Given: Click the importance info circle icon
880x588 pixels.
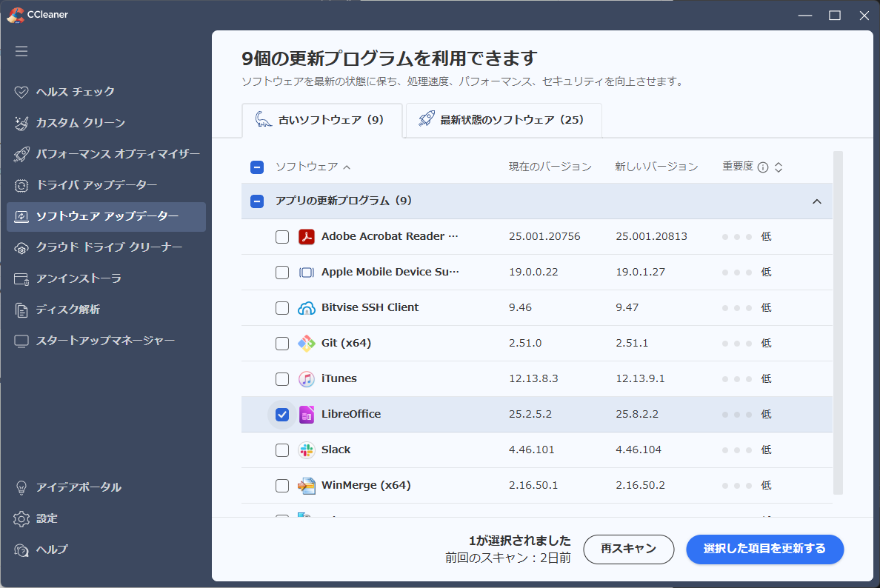Looking at the screenshot, I should point(763,167).
